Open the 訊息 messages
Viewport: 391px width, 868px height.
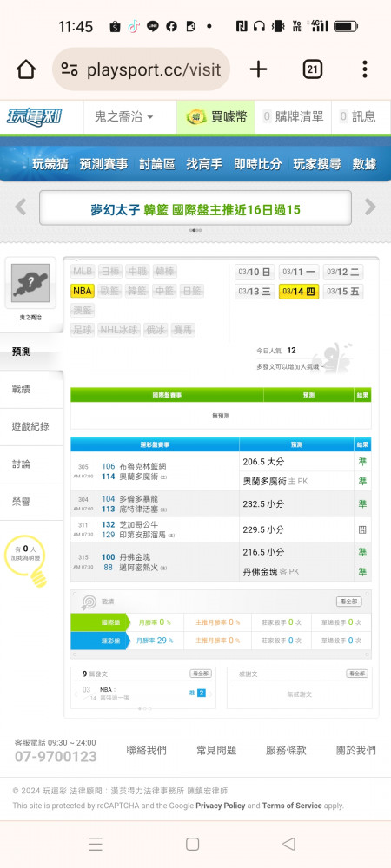coord(357,117)
